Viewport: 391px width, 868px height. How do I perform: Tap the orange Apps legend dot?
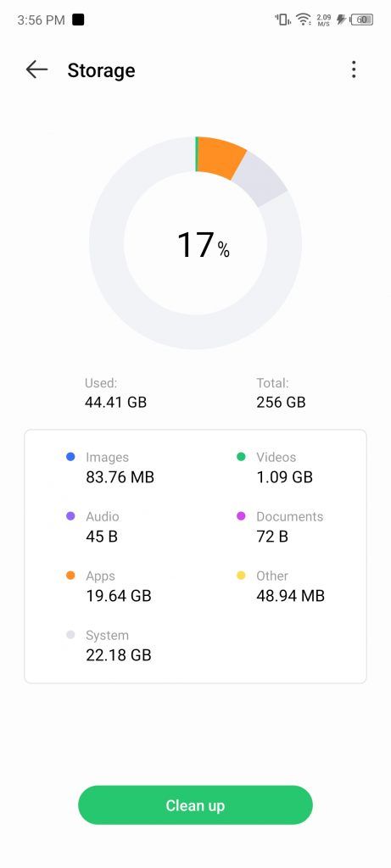coord(70,576)
